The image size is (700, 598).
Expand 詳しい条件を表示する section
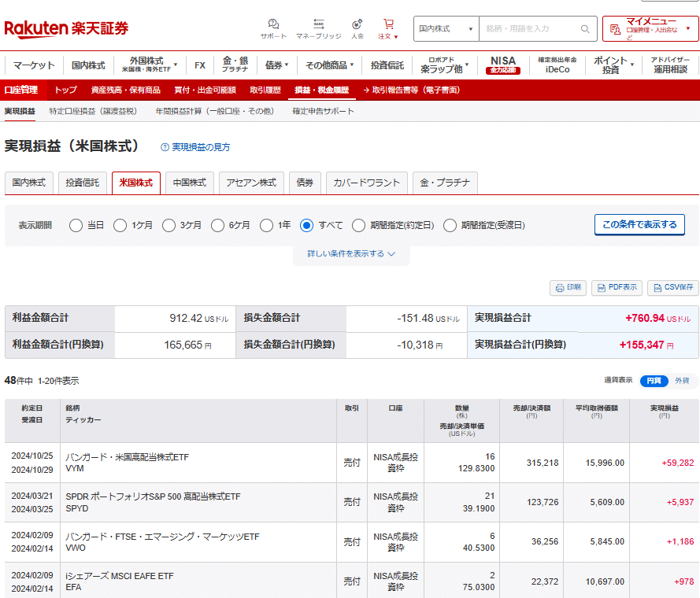point(351,254)
